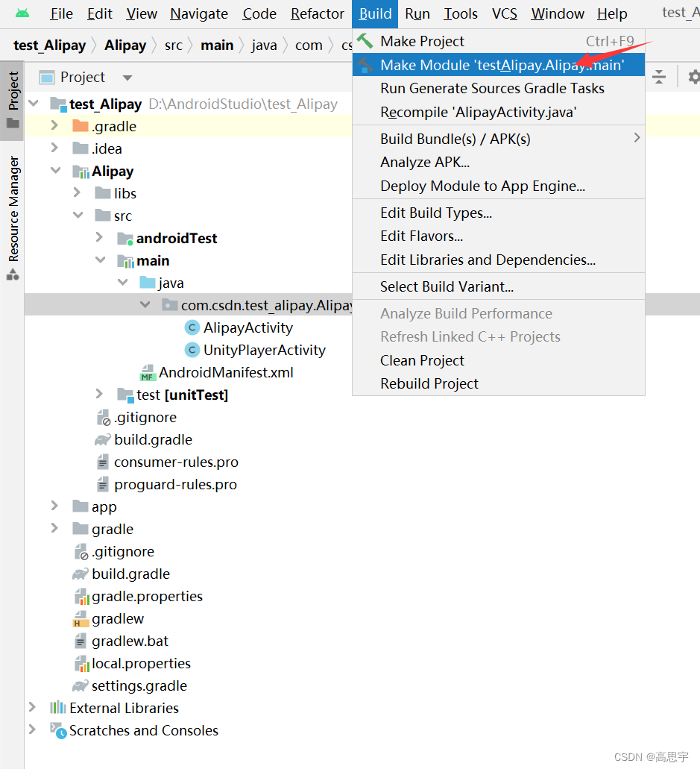Image resolution: width=700 pixels, height=769 pixels.
Task: Click the local.properties file icon
Action: tap(82, 664)
